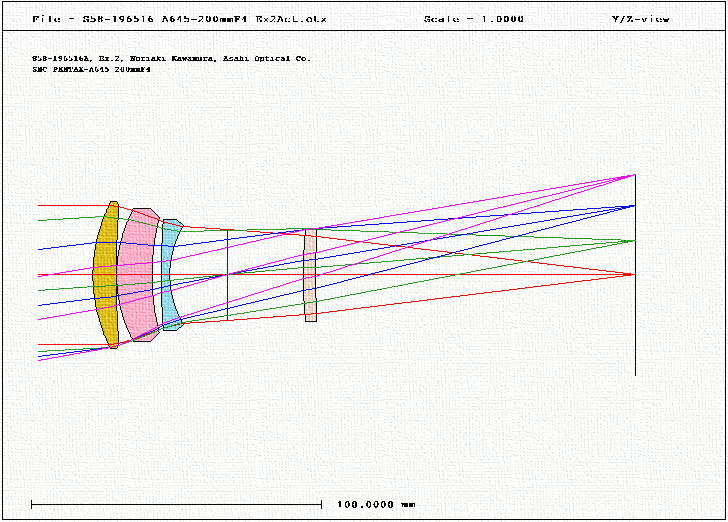Click the 'Scale = 1.0000' label
Screen dimensions: 728x522
point(474,19)
